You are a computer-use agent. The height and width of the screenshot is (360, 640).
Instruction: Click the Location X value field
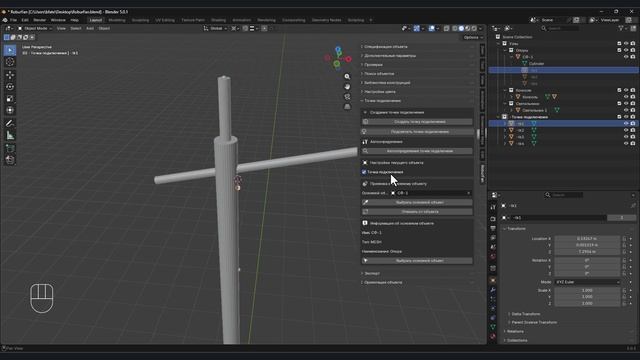pos(587,238)
